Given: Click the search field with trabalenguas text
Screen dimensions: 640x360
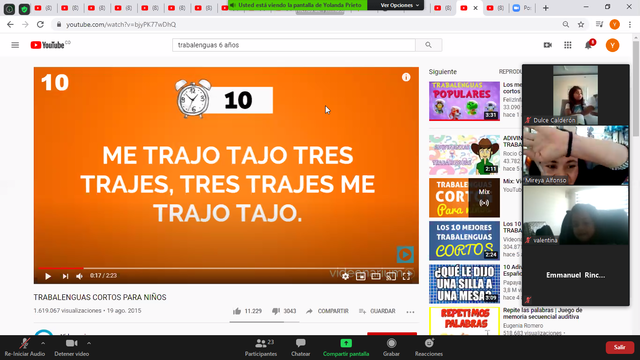Looking at the screenshot, I should 294,45.
